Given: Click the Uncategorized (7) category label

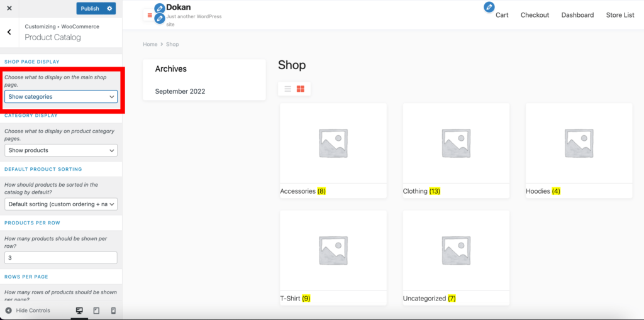Looking at the screenshot, I should point(430,298).
